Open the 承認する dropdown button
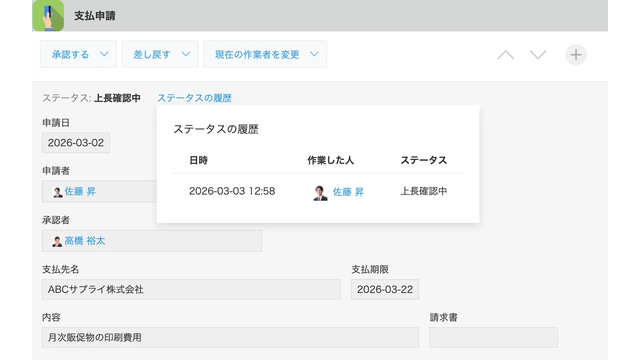 point(78,54)
